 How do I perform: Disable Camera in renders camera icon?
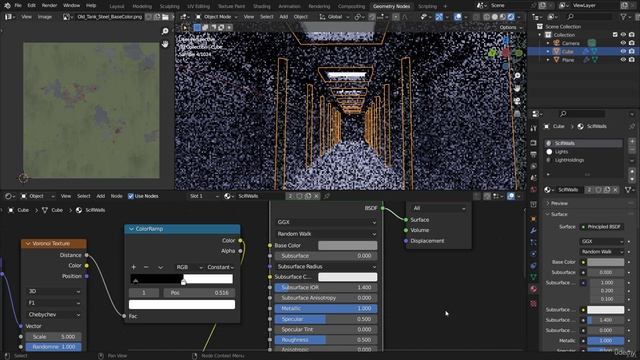click(x=631, y=43)
